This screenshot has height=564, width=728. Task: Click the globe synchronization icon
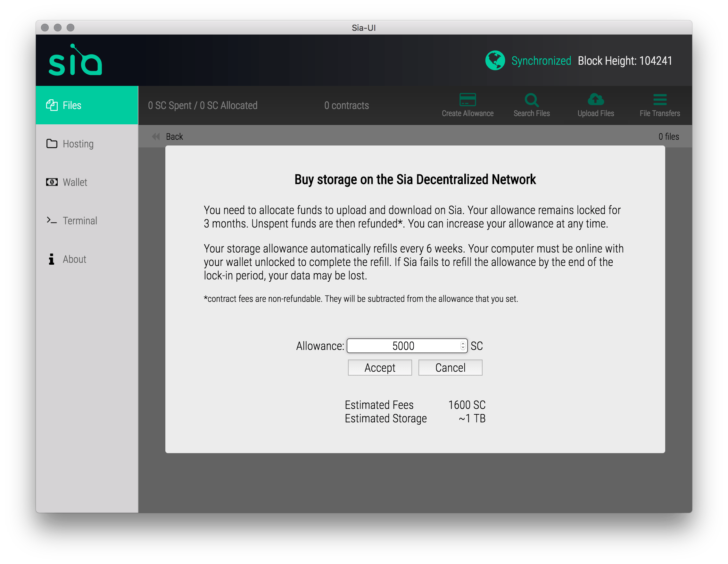click(x=495, y=60)
